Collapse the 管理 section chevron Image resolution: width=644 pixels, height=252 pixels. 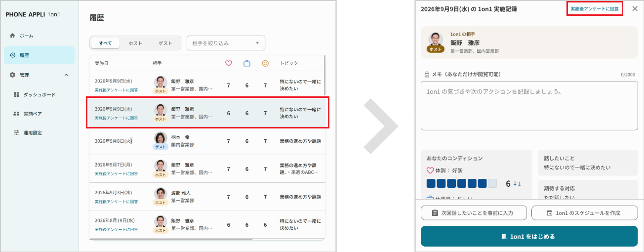(x=66, y=75)
